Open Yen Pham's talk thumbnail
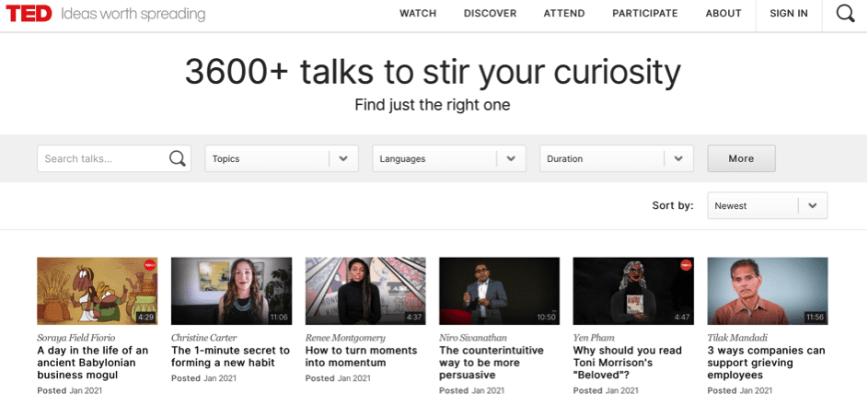This screenshot has height=405, width=868. click(x=633, y=291)
